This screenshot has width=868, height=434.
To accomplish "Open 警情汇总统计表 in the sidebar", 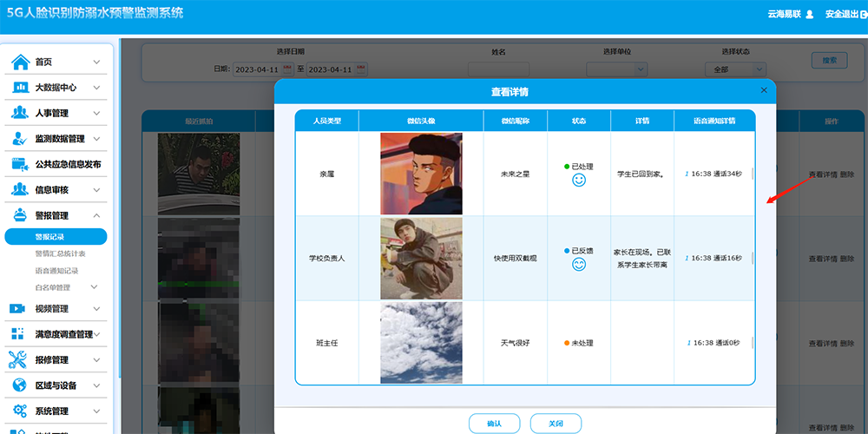I will tap(60, 253).
